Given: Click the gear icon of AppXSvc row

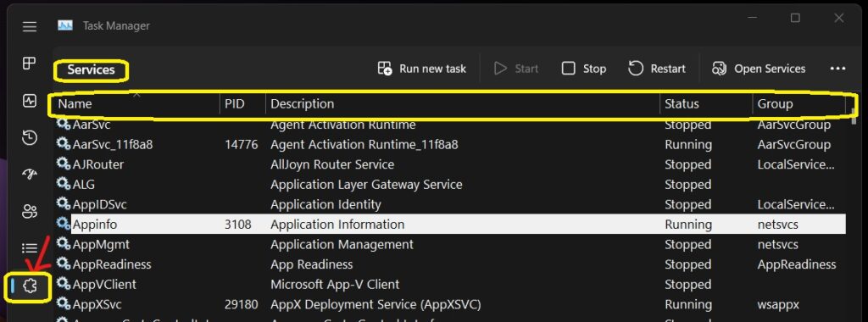Looking at the screenshot, I should click(64, 303).
